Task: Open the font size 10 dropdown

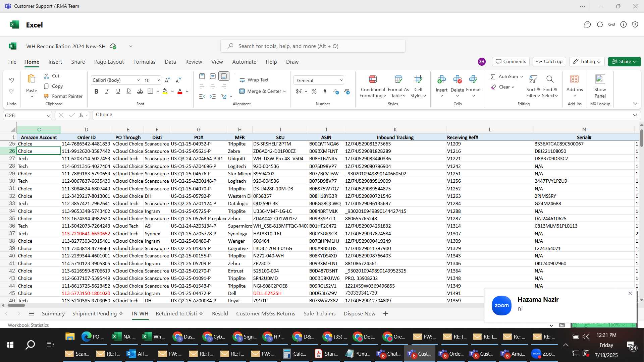Action: (158, 80)
